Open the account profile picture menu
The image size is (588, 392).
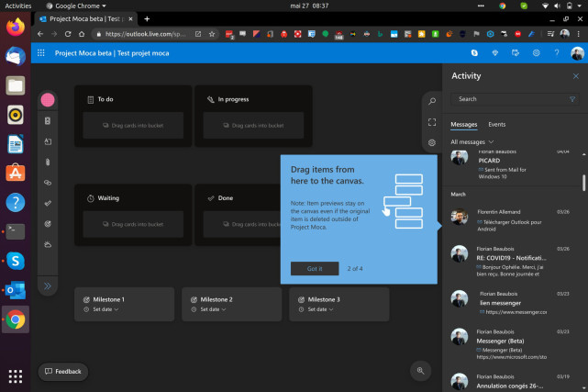coord(578,53)
